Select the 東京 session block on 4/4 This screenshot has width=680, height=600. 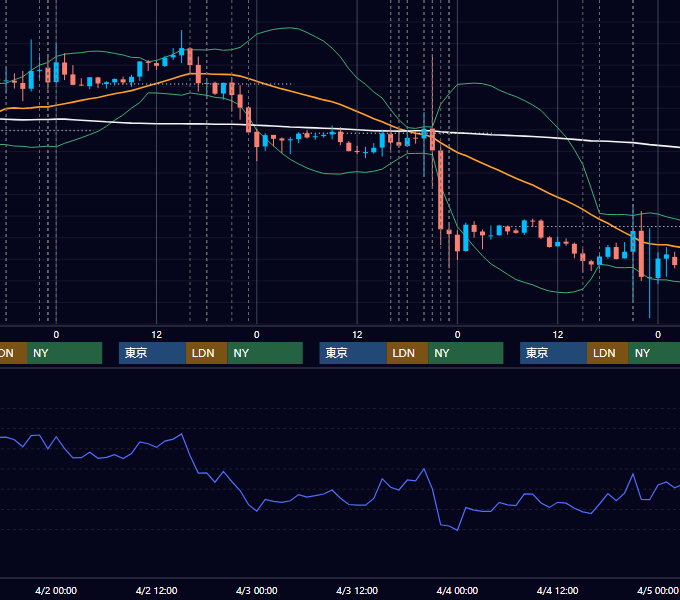(x=553, y=353)
